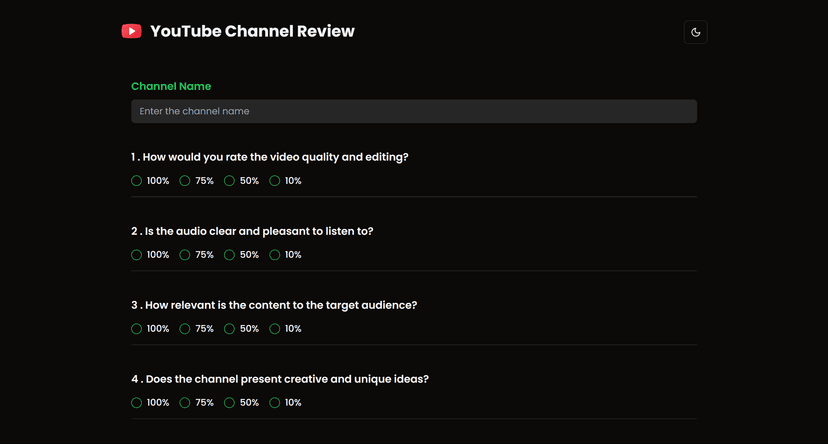Select 10% for video quality and editing
Screen dimensions: 828x444
click(275, 181)
